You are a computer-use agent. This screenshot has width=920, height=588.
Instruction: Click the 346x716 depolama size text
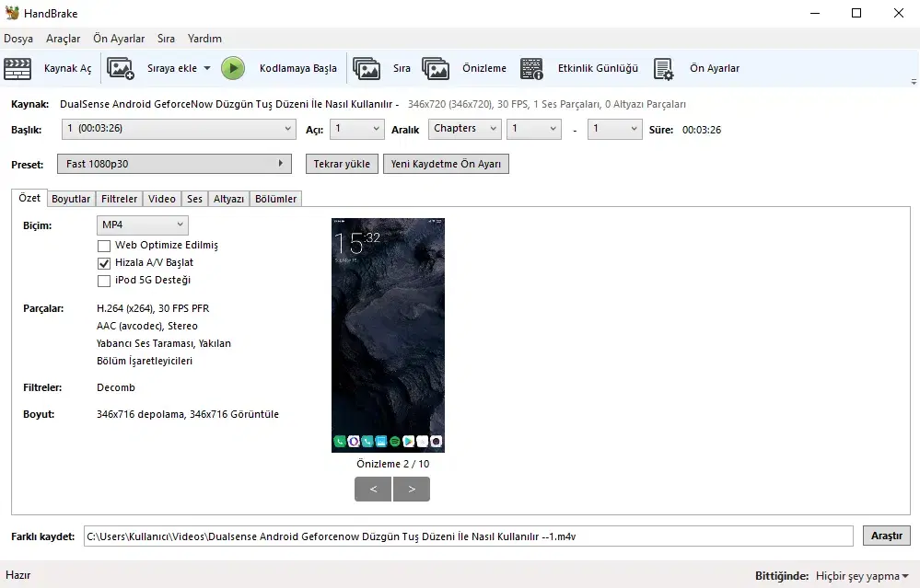[x=188, y=414]
